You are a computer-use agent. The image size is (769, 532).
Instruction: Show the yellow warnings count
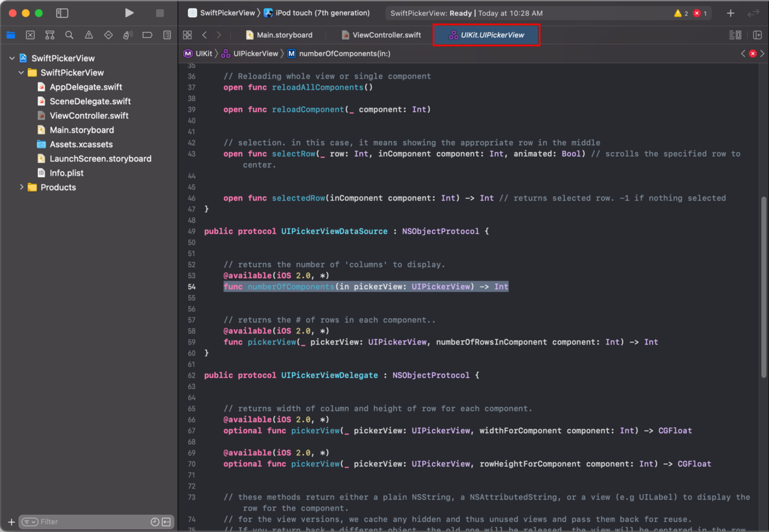(x=681, y=13)
